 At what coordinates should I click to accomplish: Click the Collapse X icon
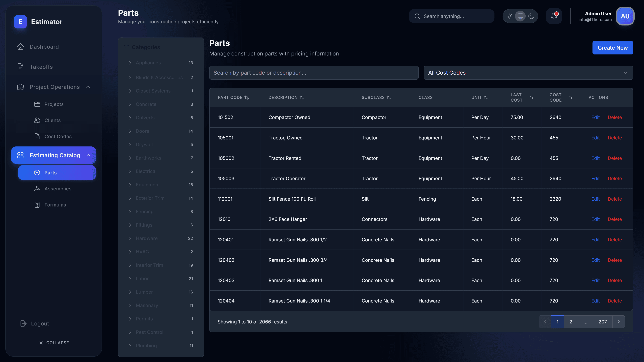tap(41, 343)
